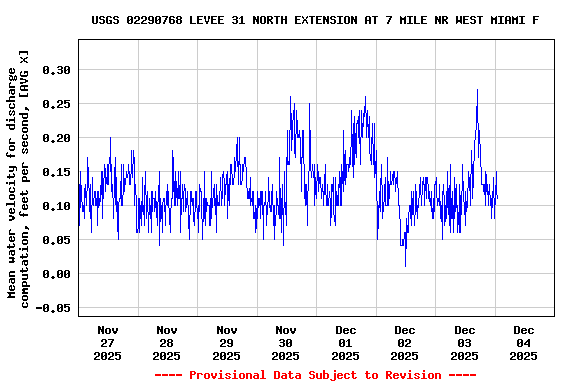
Task: Select the Dec 02 2025 date label
Action: point(404,343)
